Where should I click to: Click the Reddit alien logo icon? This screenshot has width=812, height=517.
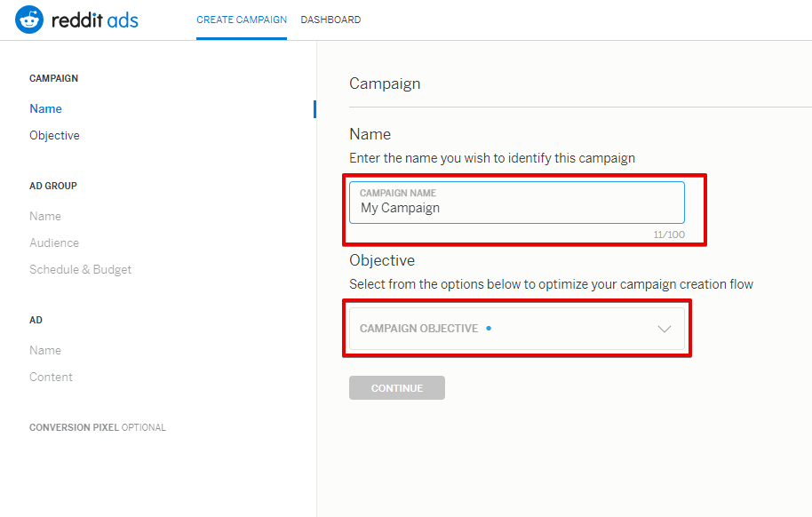[29, 20]
